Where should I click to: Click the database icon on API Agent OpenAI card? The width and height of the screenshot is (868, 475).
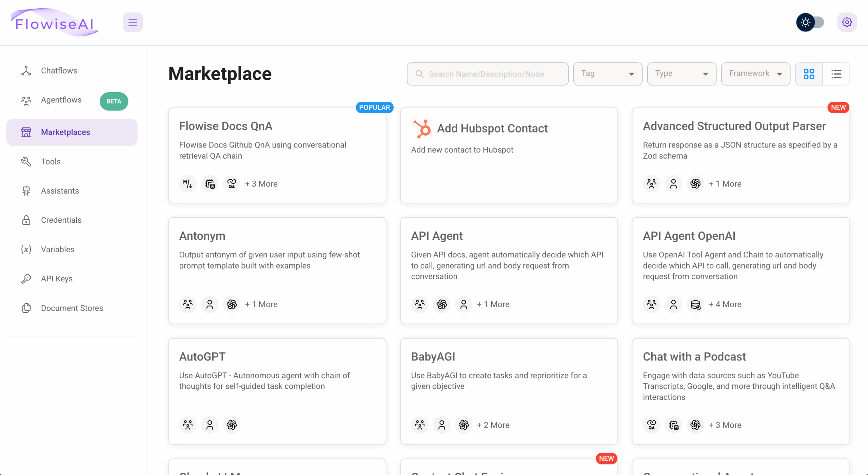pos(695,304)
